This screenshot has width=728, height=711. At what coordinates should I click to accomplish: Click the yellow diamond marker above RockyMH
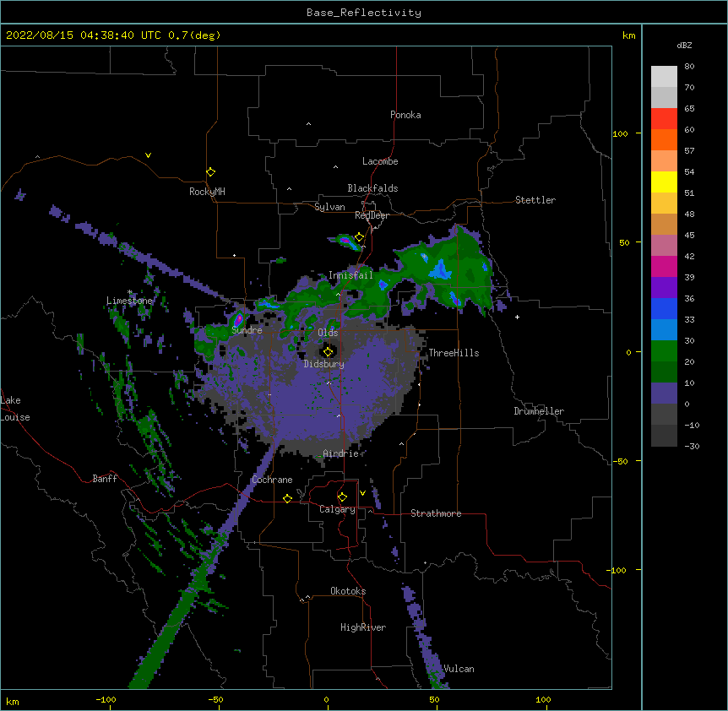click(x=210, y=172)
